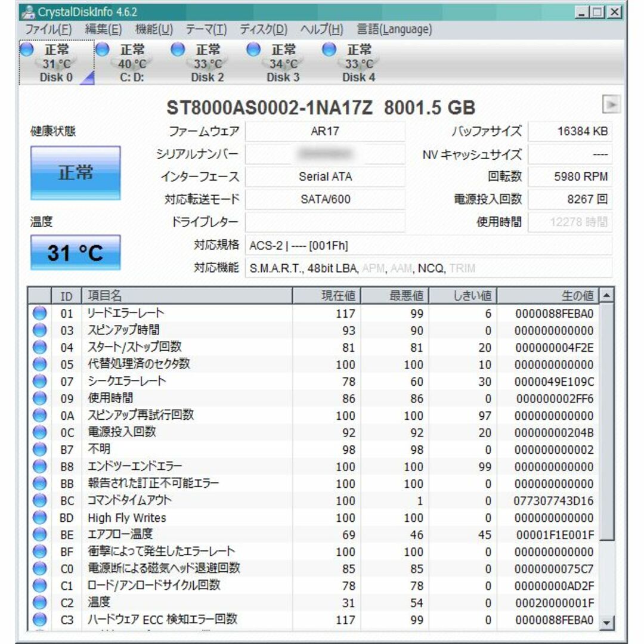644x644 pixels.
Task: Switch to the Disk 3 label
Action: [x=283, y=77]
